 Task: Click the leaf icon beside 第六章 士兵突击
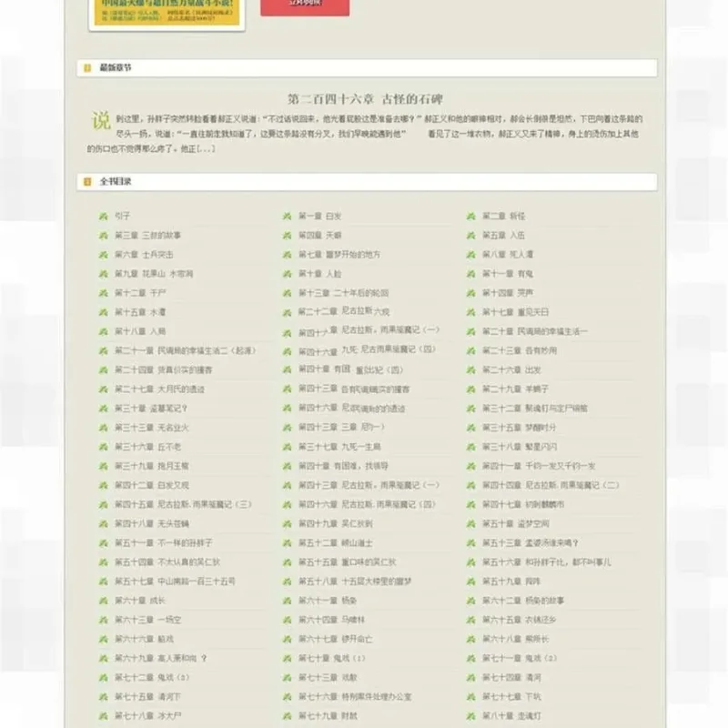[x=103, y=255]
